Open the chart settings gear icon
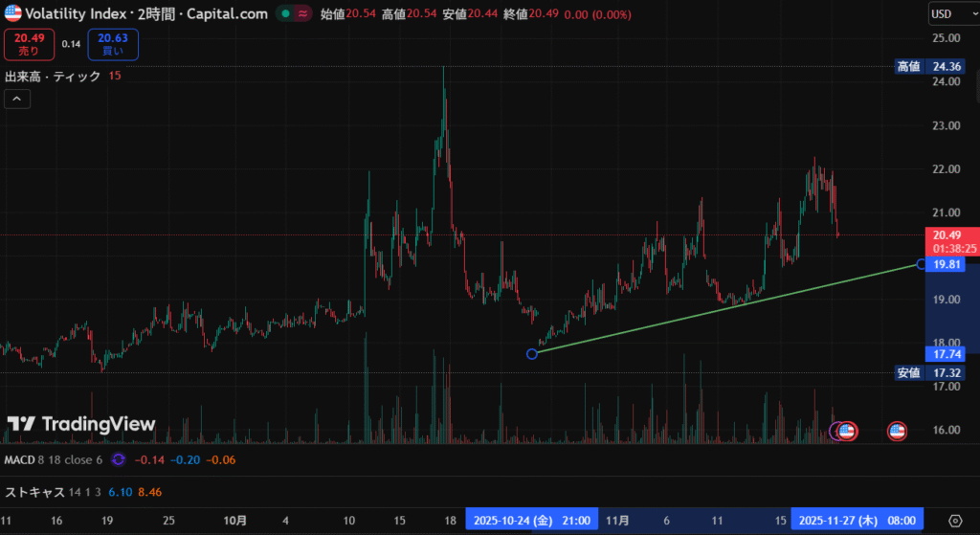980x535 pixels. 954,521
